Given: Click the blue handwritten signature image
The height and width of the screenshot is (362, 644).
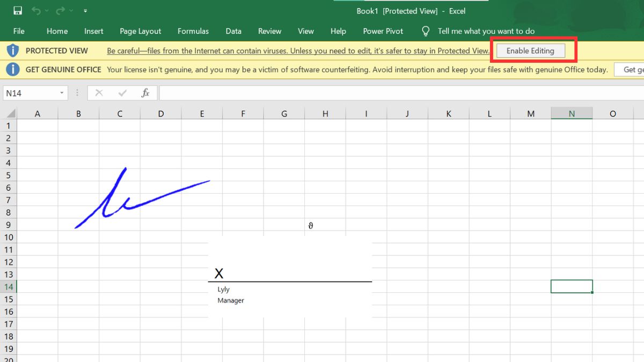Looking at the screenshot, I should click(142, 198).
